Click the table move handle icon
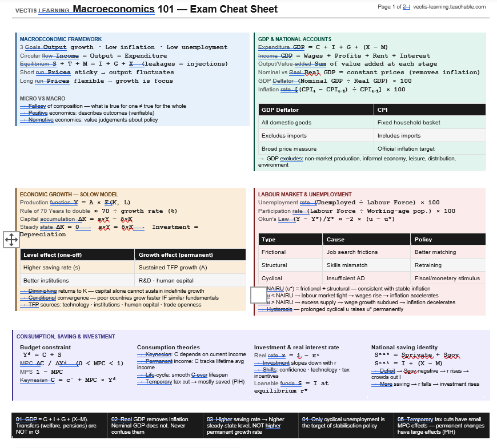This screenshot has height=448, width=497. tap(11, 240)
